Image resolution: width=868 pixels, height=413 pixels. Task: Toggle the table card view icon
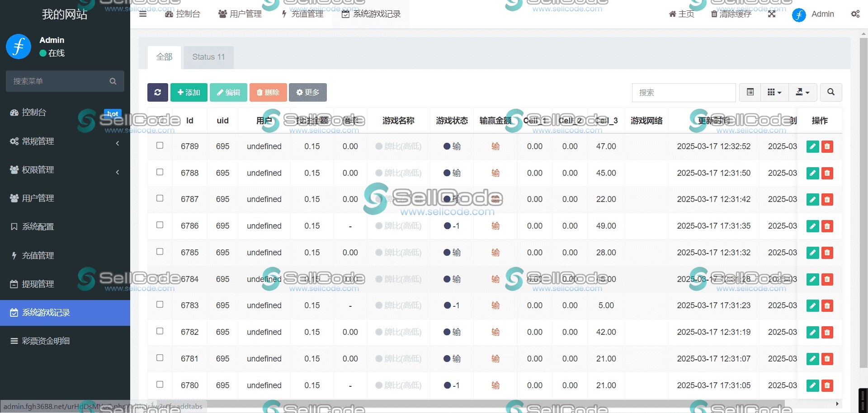[x=750, y=92]
